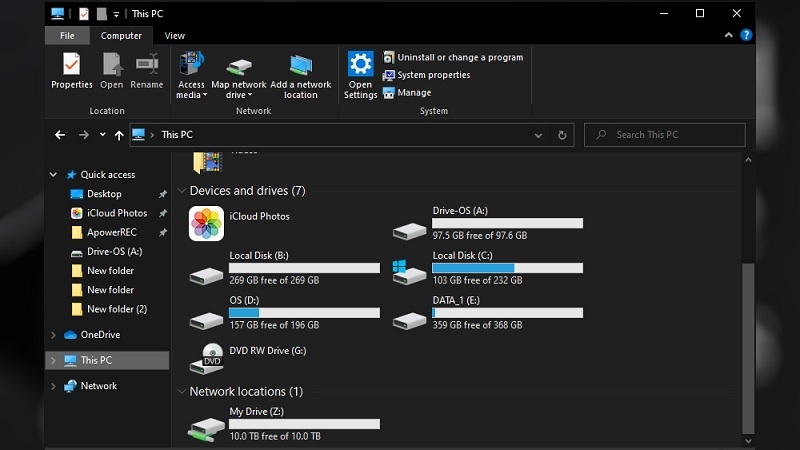This screenshot has width=800, height=450.
Task: Select the Local Disk (C:) drive icon
Action: [409, 272]
